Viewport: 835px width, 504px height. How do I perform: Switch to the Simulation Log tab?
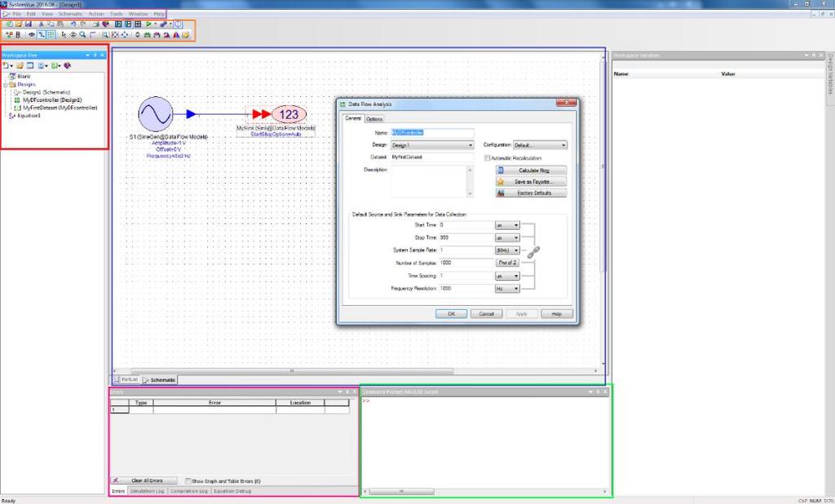(x=147, y=491)
